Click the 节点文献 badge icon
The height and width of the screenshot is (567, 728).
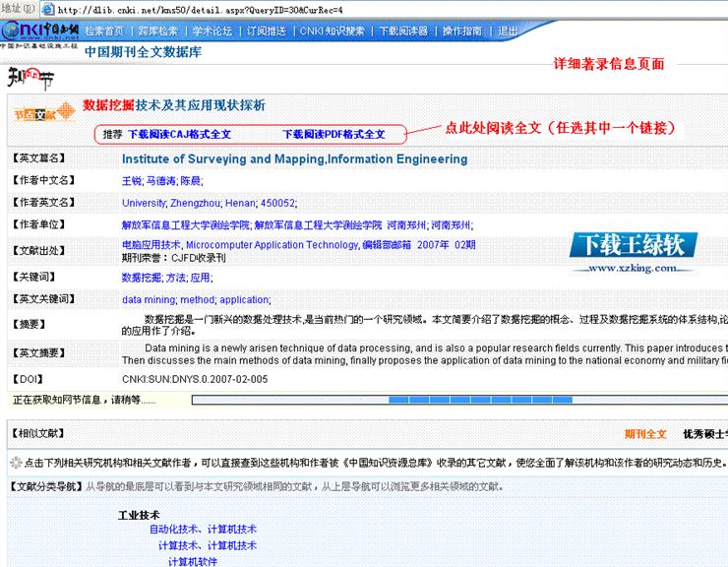coord(44,113)
